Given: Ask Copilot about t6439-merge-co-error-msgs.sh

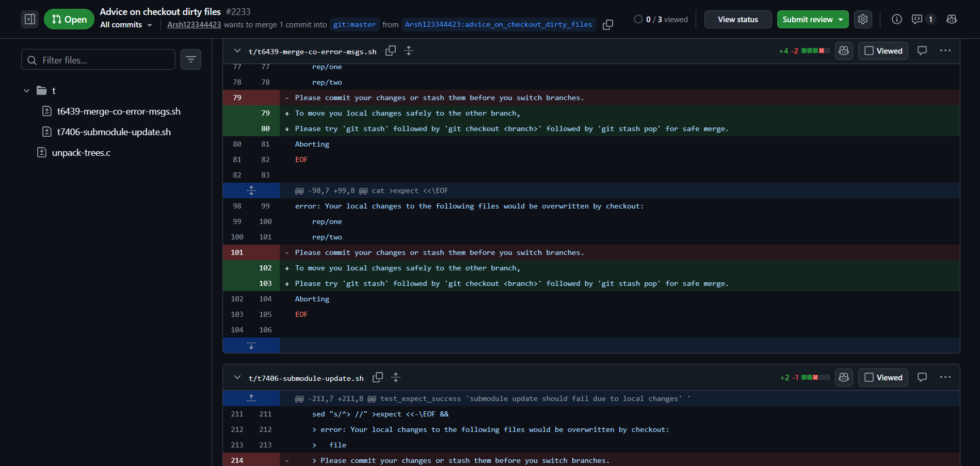Looking at the screenshot, I should (844, 51).
